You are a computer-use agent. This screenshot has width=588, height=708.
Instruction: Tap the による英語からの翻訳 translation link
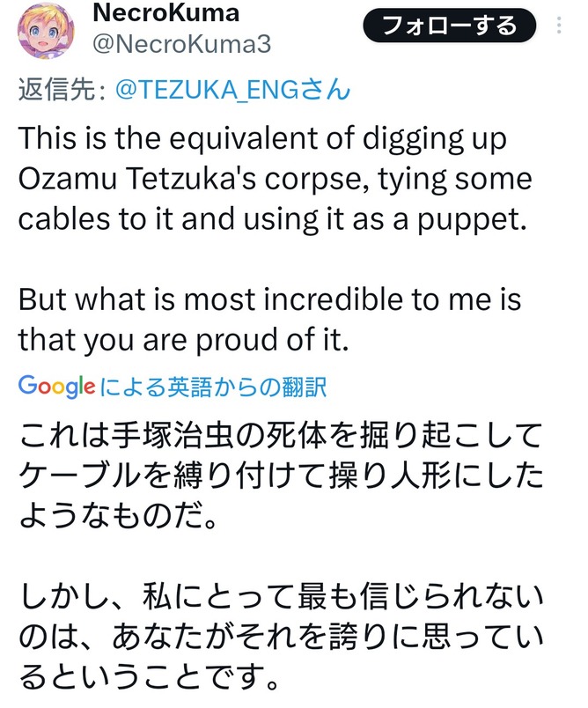(214, 385)
